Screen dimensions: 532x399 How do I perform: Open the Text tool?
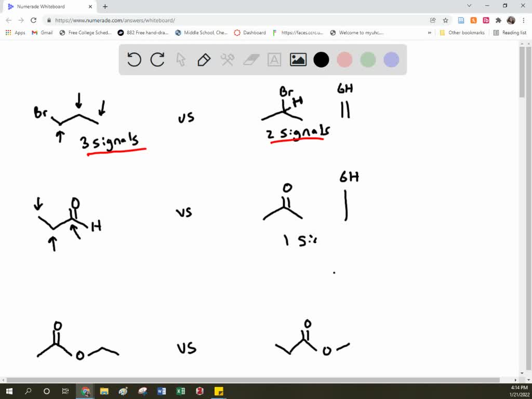click(x=273, y=59)
